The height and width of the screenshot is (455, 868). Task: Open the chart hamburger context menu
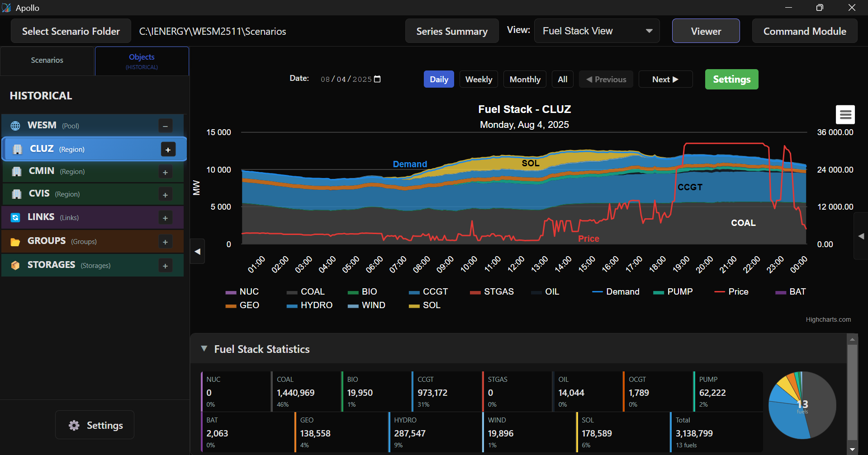click(x=845, y=115)
